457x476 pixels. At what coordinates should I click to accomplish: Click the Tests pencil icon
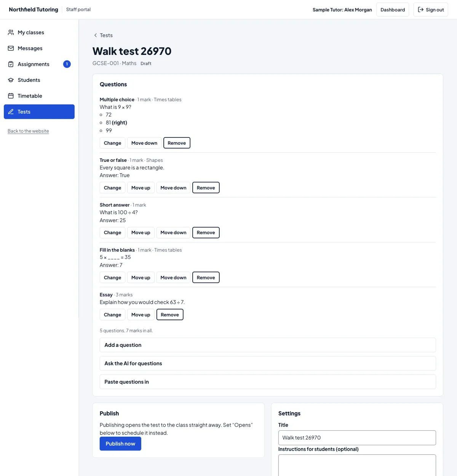11,112
